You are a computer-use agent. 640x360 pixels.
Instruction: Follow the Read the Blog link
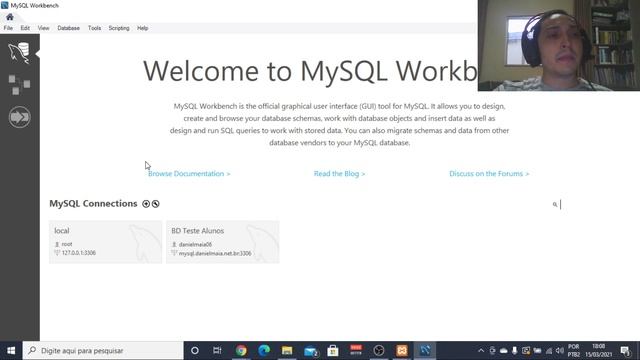coord(339,173)
